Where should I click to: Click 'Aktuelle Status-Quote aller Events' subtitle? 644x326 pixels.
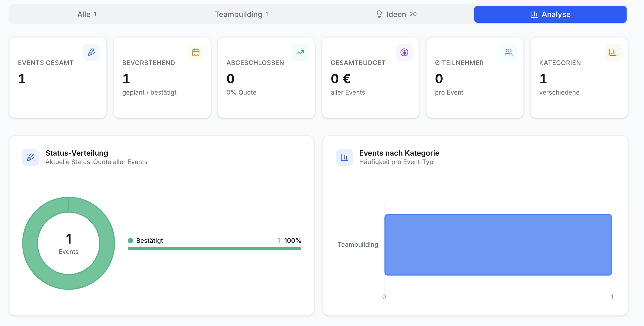pos(96,162)
